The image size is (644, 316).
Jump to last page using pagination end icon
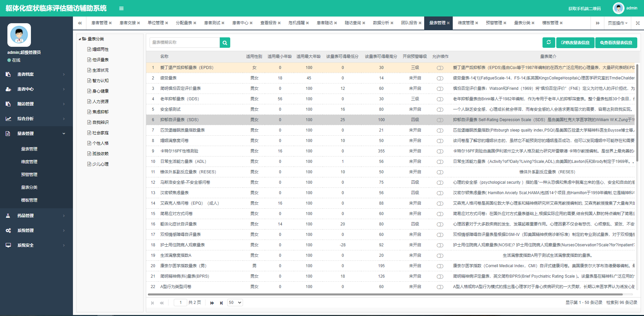[222, 303]
